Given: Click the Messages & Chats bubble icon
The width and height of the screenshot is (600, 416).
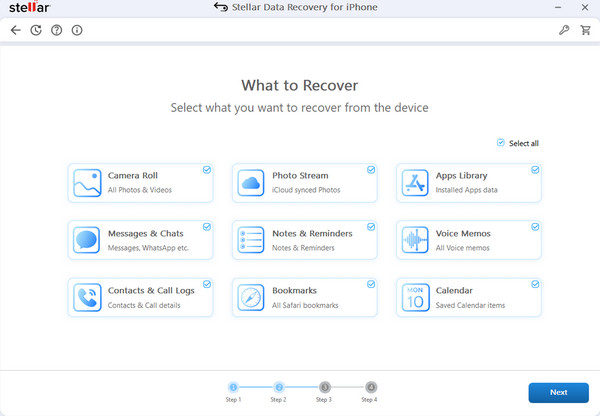Looking at the screenshot, I should (86, 240).
